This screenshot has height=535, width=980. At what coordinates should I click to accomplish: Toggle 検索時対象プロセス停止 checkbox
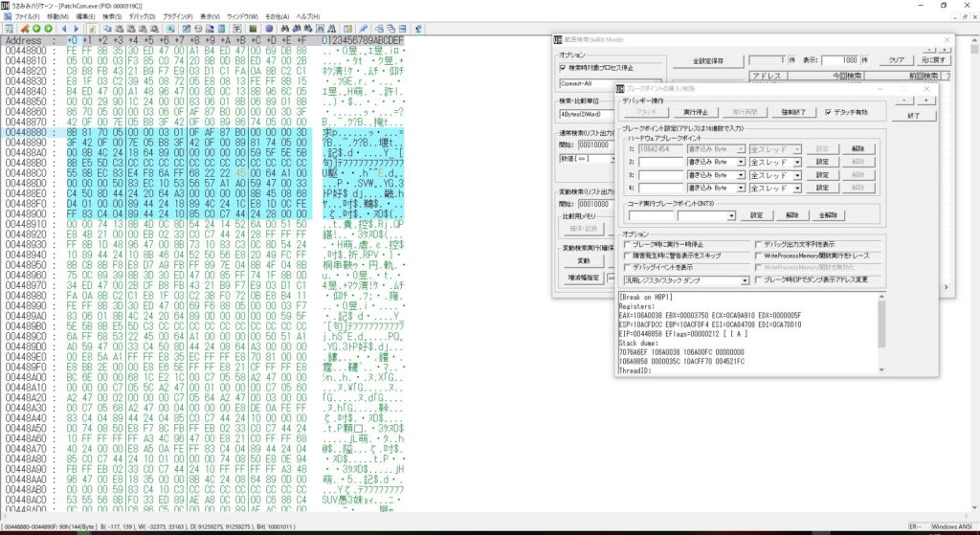click(563, 68)
